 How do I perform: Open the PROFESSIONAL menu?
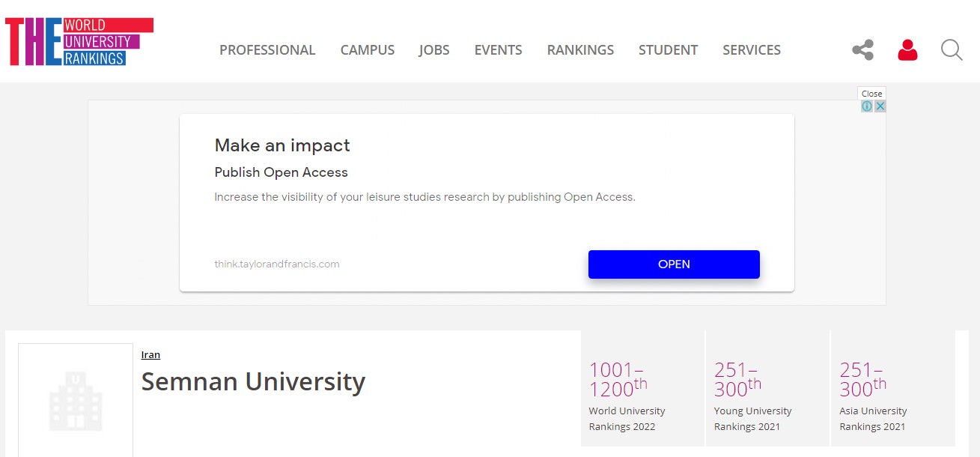(267, 50)
